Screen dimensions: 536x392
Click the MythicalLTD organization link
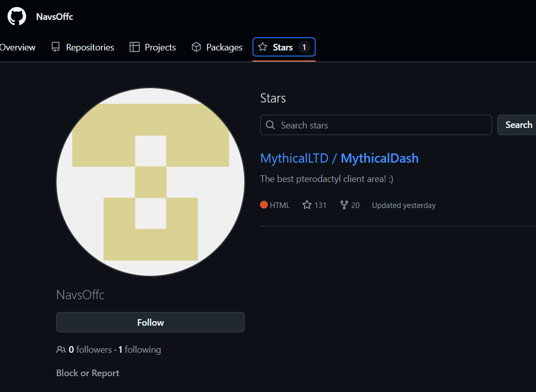294,159
